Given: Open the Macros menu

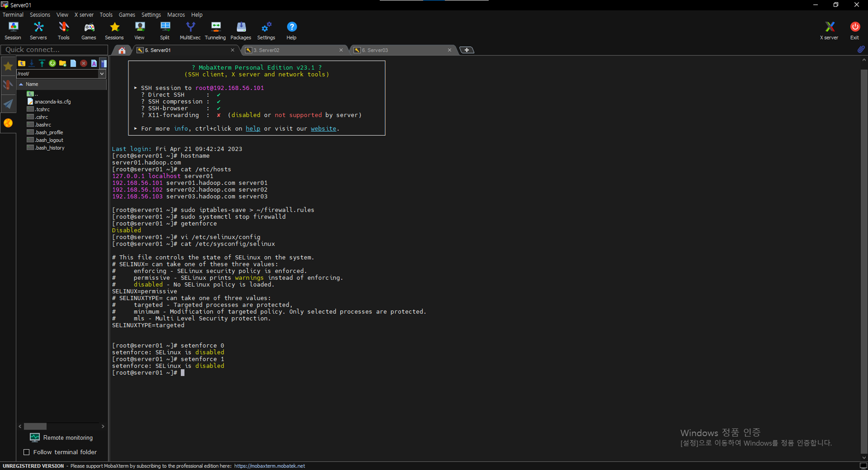Looking at the screenshot, I should (176, 15).
